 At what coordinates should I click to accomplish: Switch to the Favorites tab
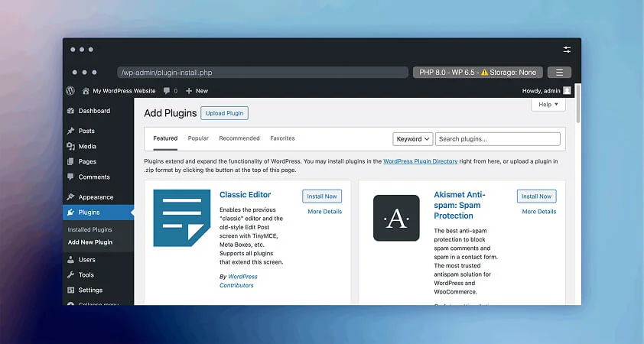[282, 138]
